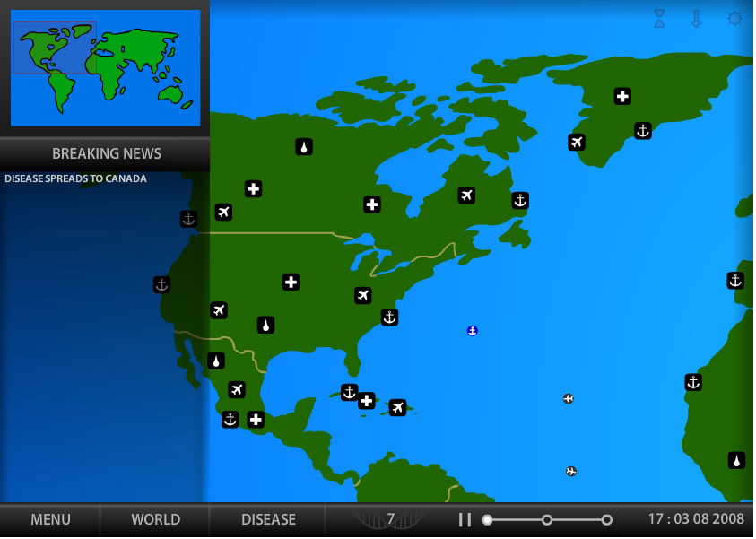The image size is (756, 539).
Task: Click the anchor port icon in Mexico
Action: 230,420
